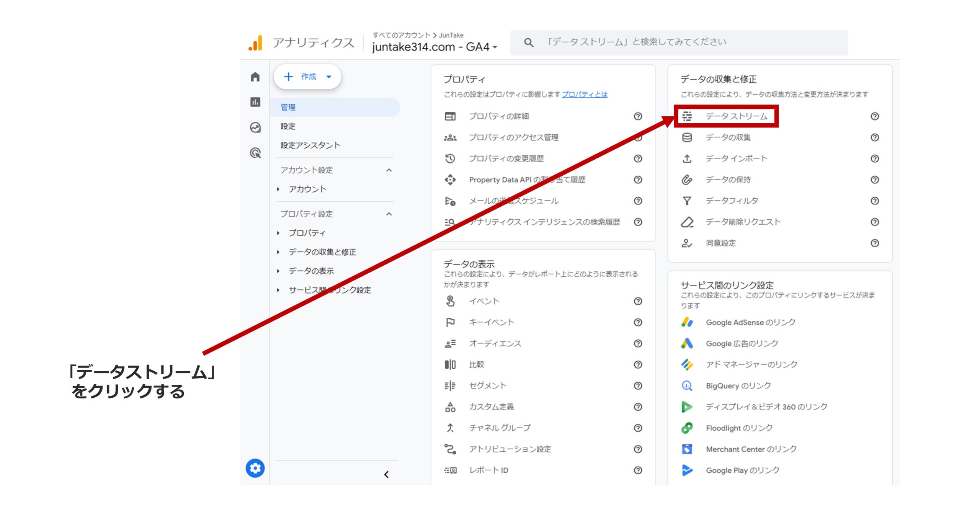Click the search magnifier in the top bar

pos(529,42)
